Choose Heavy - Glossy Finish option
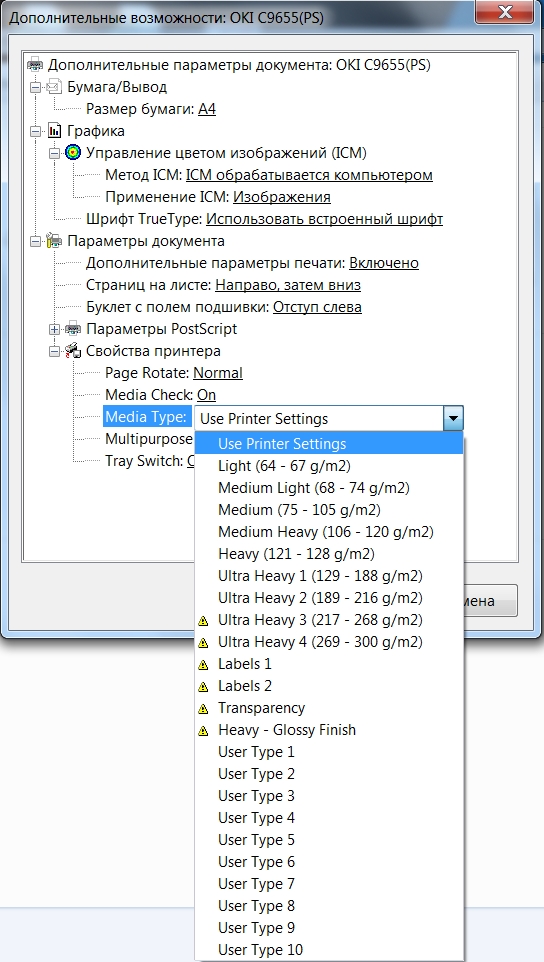 [329, 730]
